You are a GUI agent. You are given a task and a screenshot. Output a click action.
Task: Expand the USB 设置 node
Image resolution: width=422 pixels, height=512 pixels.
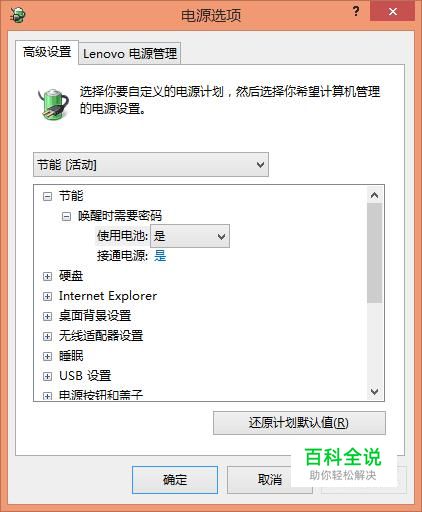click(x=47, y=376)
